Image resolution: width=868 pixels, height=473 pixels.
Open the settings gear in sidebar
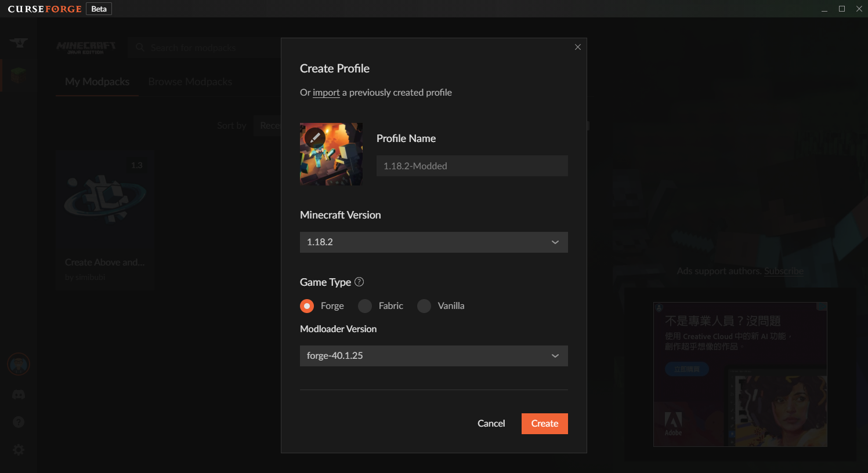(x=19, y=450)
